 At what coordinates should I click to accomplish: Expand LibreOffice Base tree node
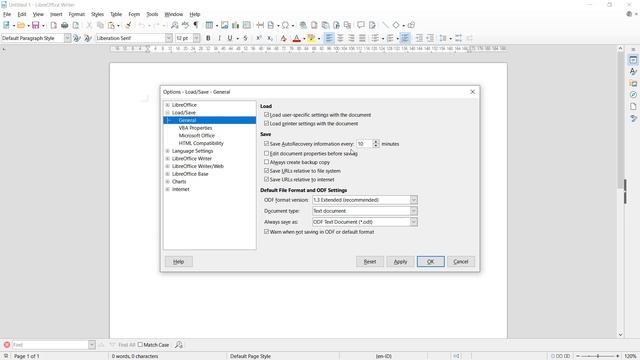(167, 174)
